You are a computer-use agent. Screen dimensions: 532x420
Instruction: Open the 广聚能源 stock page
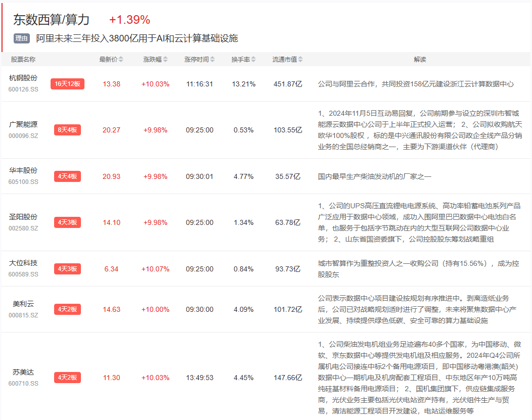click(23, 124)
